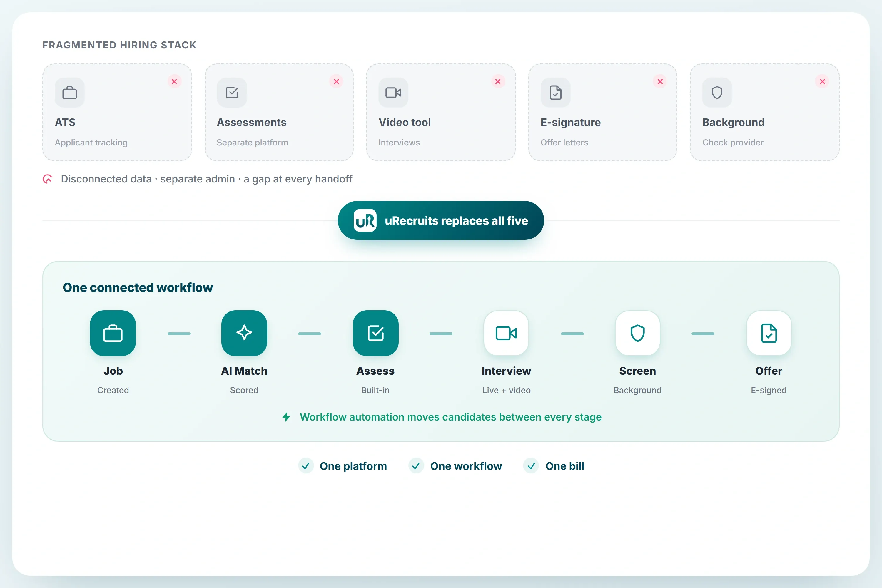Click the red X on E-signature card
The width and height of the screenshot is (882, 588).
[x=660, y=81]
